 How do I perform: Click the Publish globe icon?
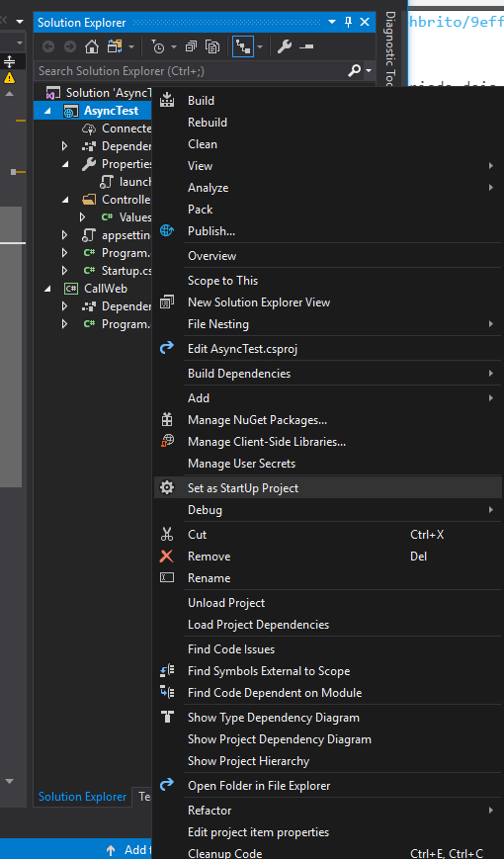(x=167, y=230)
